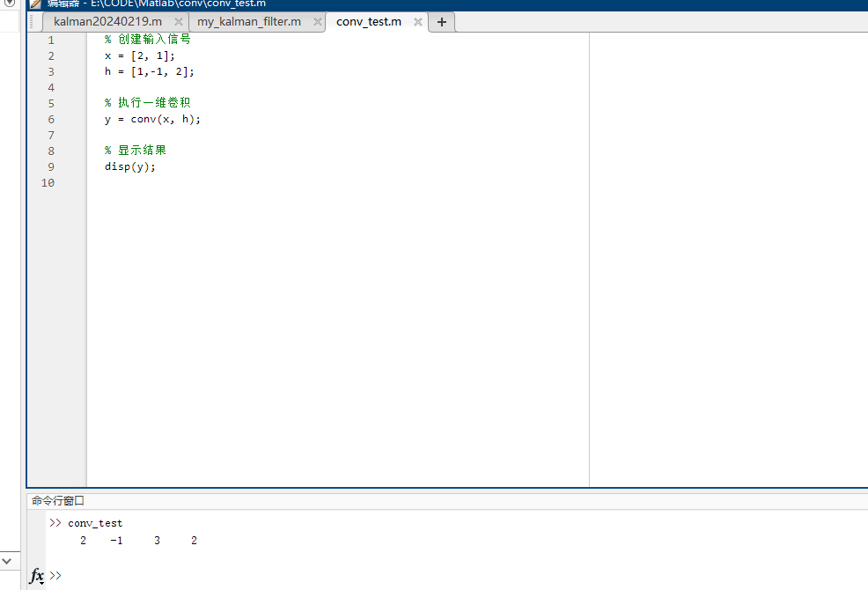Click the comment '% 创建输入信号'

pyautogui.click(x=148, y=40)
